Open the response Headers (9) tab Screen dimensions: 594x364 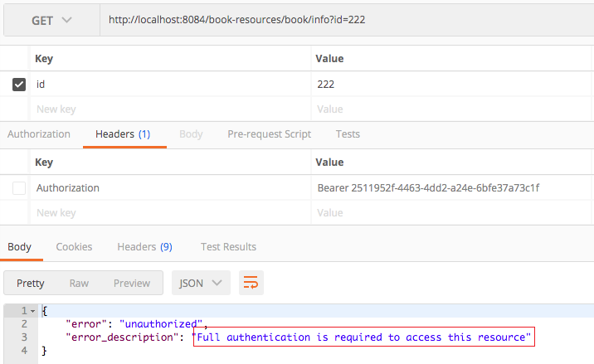[144, 247]
